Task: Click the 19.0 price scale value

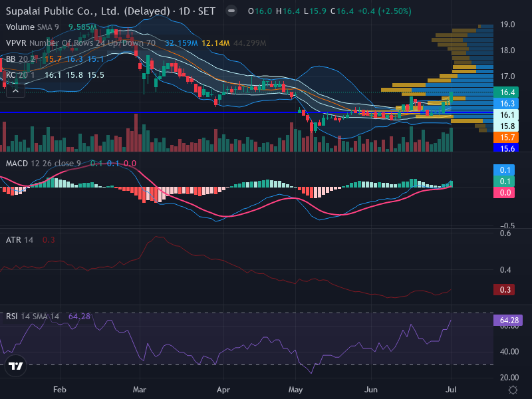Action: click(507, 25)
